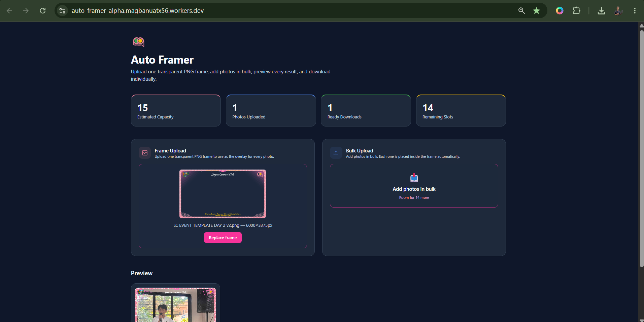Click the Estimated Capacity card
Screen dimensions: 644x322
(x=176, y=111)
